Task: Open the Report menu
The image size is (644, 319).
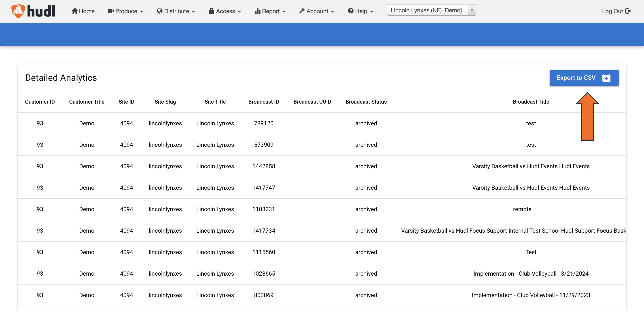Action: (x=271, y=11)
